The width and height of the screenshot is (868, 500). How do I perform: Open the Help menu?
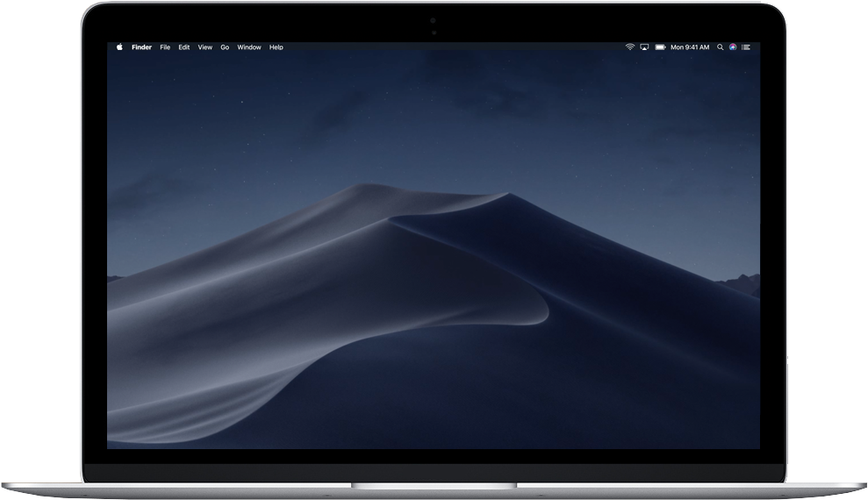(x=276, y=47)
